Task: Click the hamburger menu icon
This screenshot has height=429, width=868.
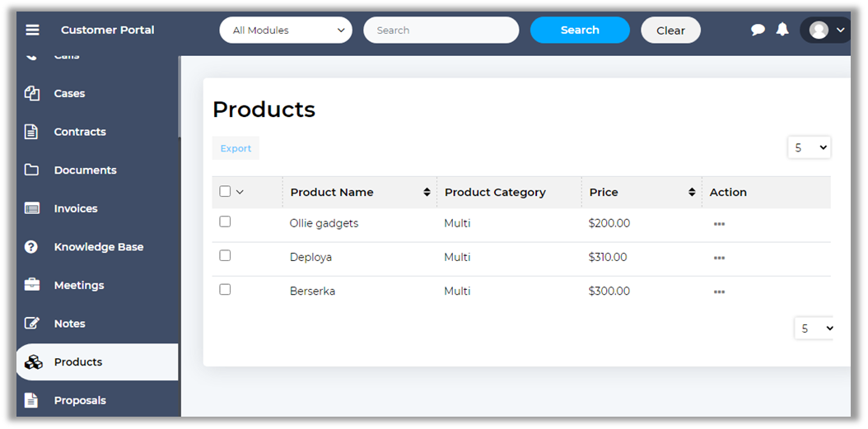Action: 32,30
